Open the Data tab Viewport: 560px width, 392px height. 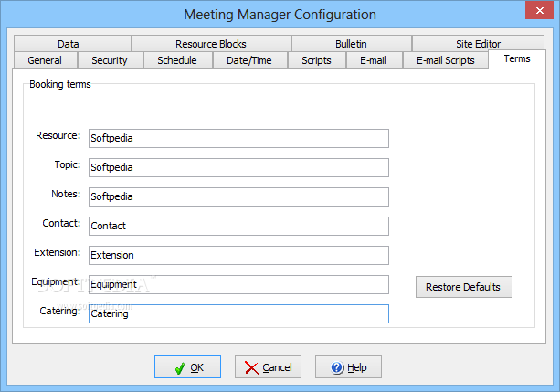(x=68, y=43)
